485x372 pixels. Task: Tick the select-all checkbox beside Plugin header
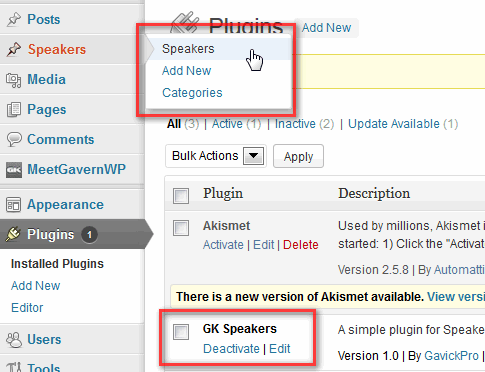pos(181,196)
